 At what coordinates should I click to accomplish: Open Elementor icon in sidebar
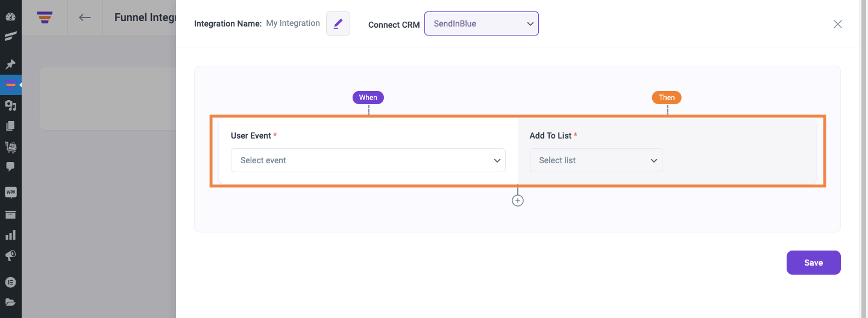[x=10, y=282]
